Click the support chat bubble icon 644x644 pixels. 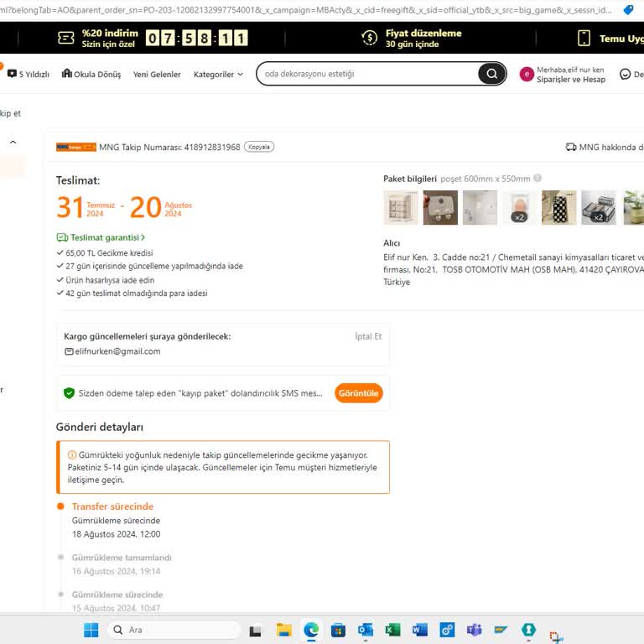[x=625, y=75]
